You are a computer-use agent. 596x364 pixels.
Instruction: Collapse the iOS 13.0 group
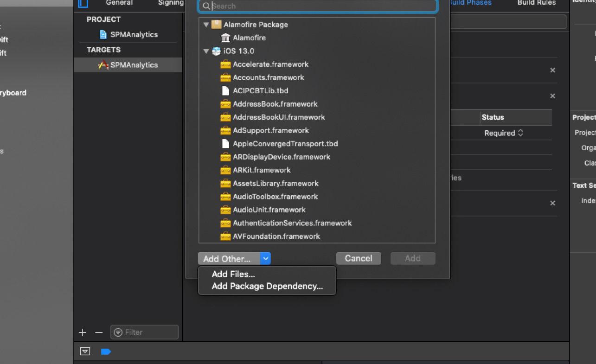pyautogui.click(x=206, y=51)
